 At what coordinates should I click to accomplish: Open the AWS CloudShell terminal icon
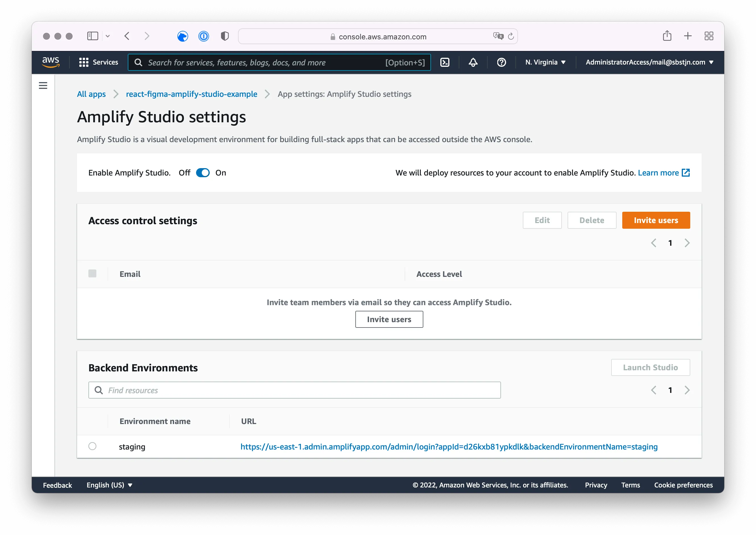[445, 62]
